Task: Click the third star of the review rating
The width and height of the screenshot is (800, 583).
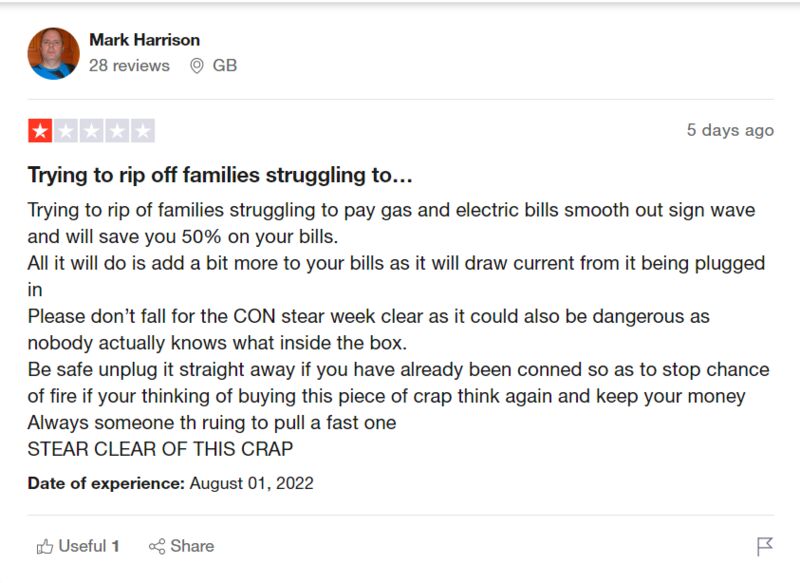Action: click(x=93, y=130)
